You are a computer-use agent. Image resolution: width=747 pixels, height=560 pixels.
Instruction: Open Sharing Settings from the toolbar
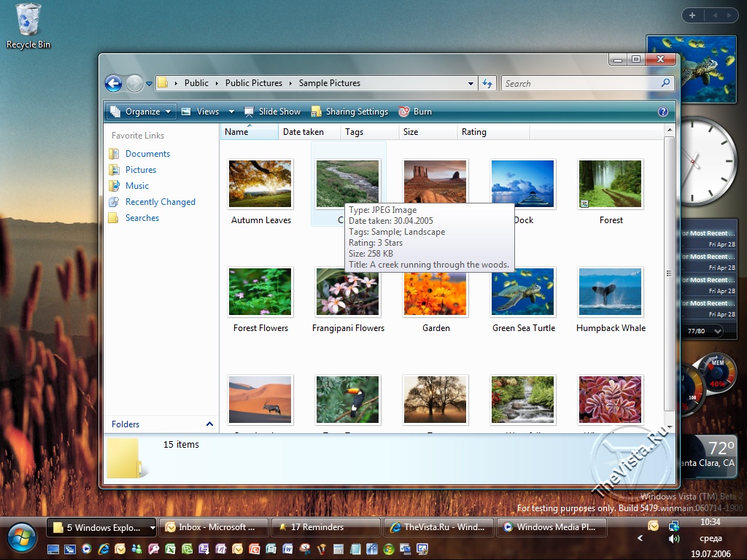(x=349, y=112)
